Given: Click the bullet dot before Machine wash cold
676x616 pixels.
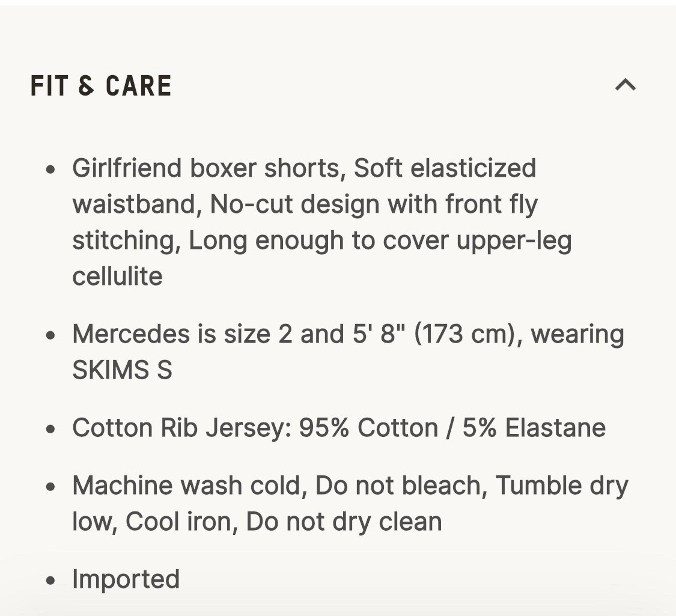Looking at the screenshot, I should tap(51, 486).
